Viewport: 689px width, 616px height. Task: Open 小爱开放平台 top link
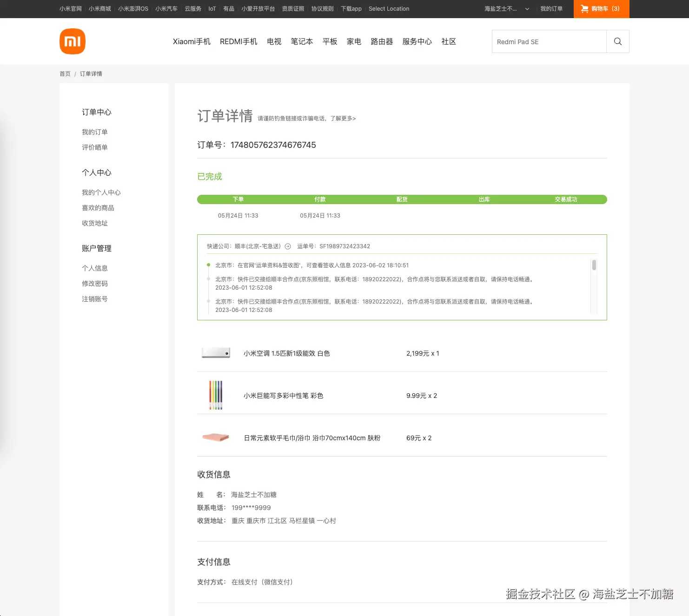[x=258, y=9]
